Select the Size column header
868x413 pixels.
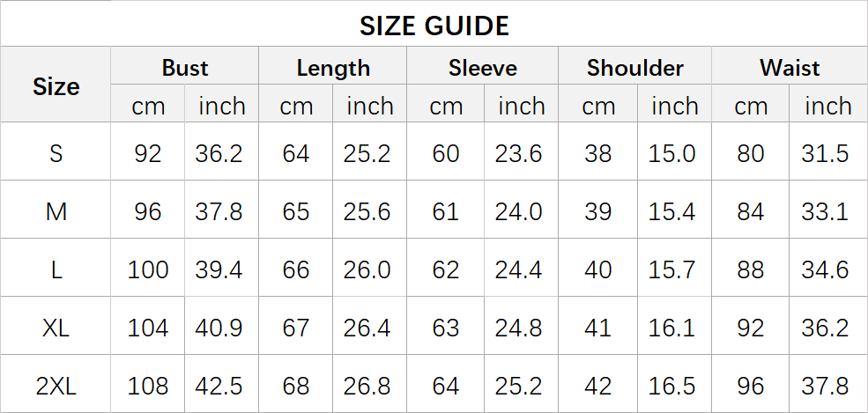pos(56,86)
